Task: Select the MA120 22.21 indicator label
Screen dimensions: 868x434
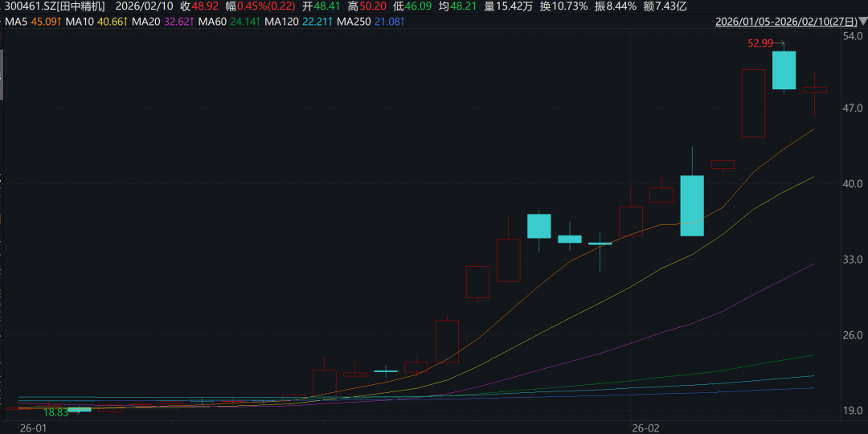Action: click(299, 23)
